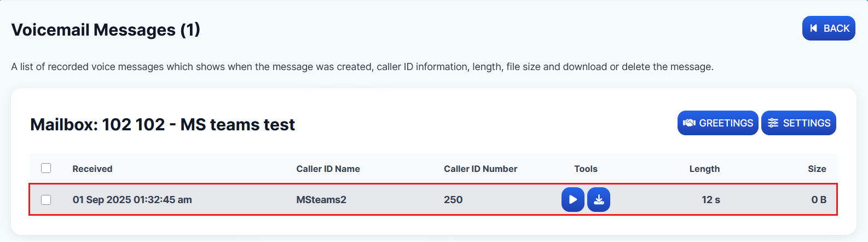Image resolution: width=868 pixels, height=242 pixels.
Task: Click the Mailbox: 102 102 - MS teams test title
Action: [163, 124]
